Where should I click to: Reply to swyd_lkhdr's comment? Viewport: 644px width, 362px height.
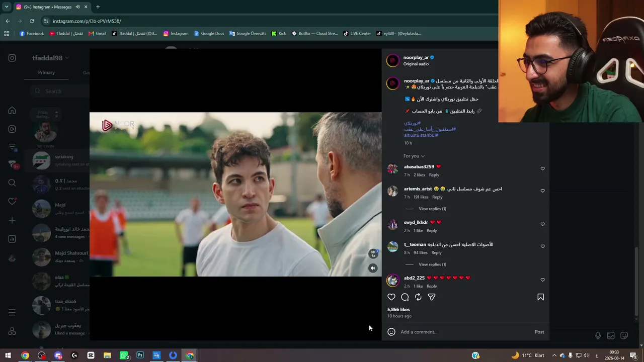[x=432, y=231]
